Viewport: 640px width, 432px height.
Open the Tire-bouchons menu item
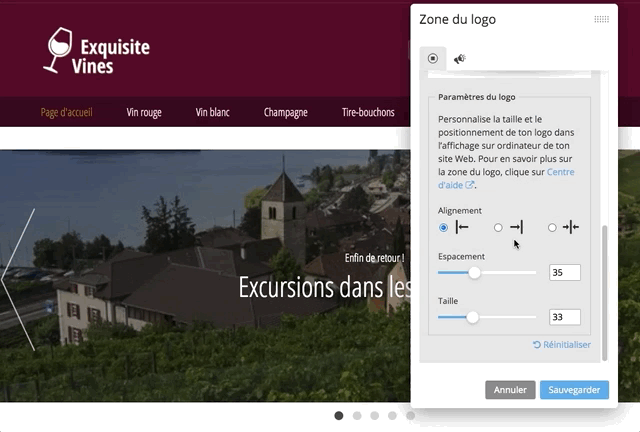(x=368, y=112)
